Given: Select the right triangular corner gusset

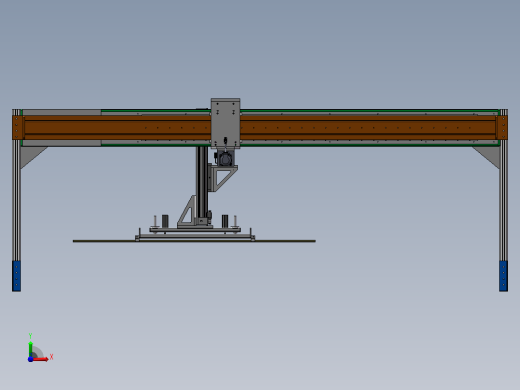Looking at the screenshot, I should pos(489,155).
